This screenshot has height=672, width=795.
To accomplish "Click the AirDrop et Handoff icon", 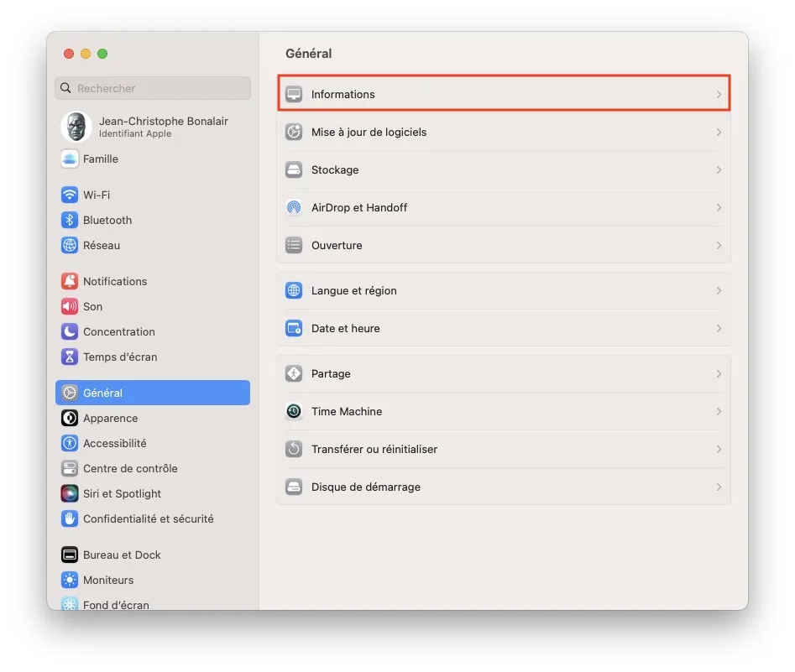I will coord(294,207).
